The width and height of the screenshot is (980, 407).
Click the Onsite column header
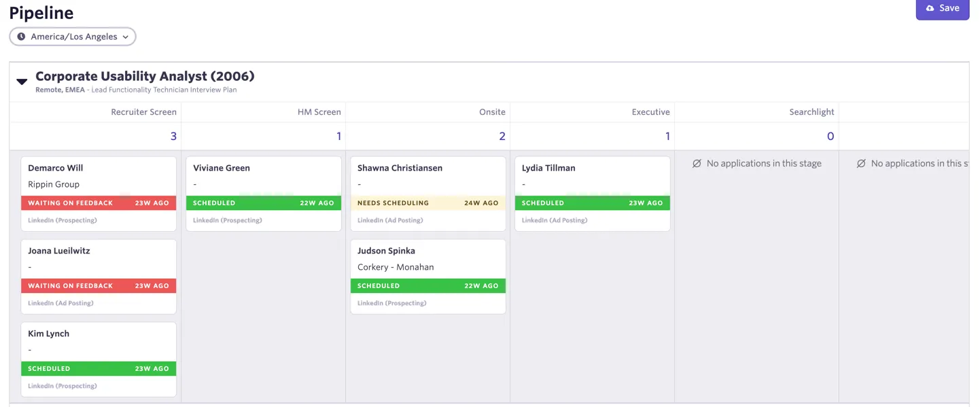coord(492,112)
